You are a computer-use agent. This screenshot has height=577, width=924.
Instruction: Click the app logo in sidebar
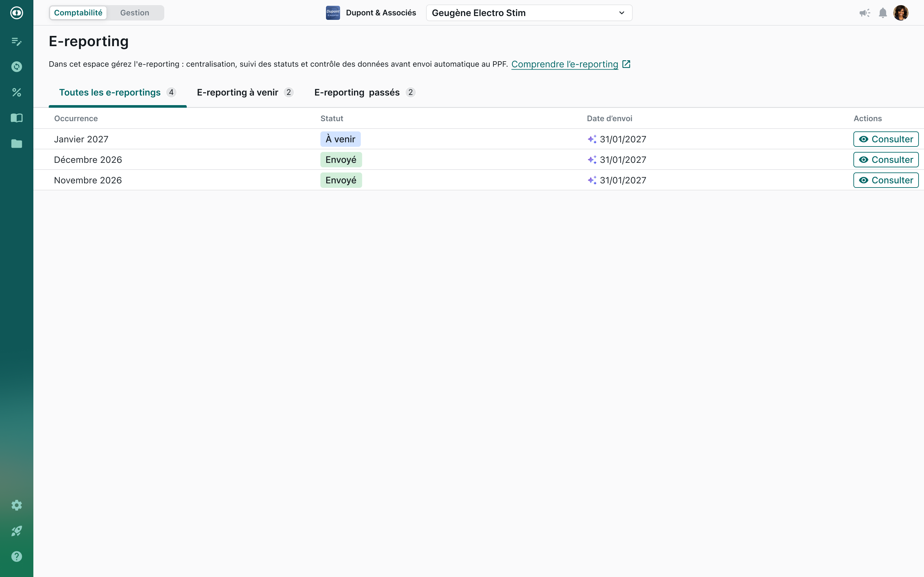click(x=16, y=13)
